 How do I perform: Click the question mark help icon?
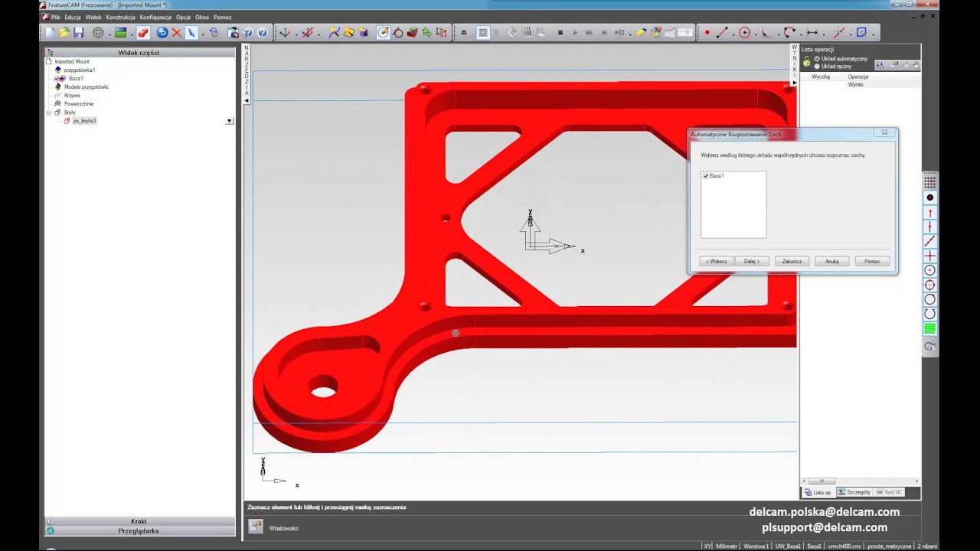262,33
